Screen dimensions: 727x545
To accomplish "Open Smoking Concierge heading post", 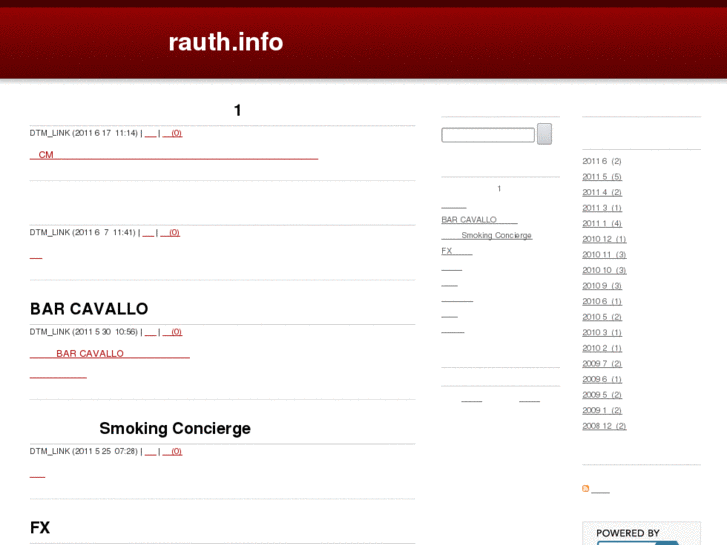I will (175, 428).
